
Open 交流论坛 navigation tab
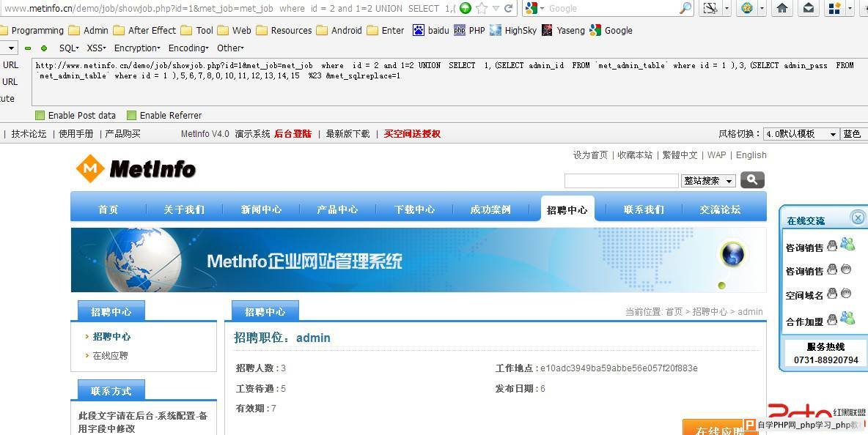pos(720,209)
